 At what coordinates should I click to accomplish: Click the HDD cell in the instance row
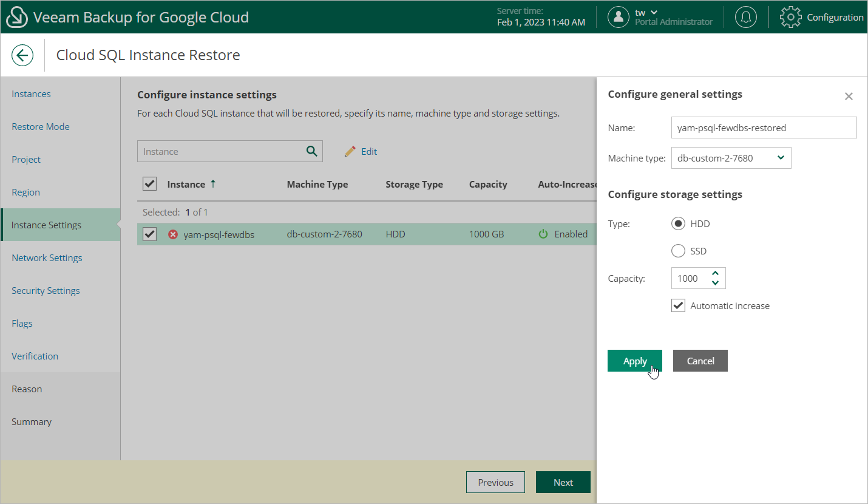click(x=395, y=234)
